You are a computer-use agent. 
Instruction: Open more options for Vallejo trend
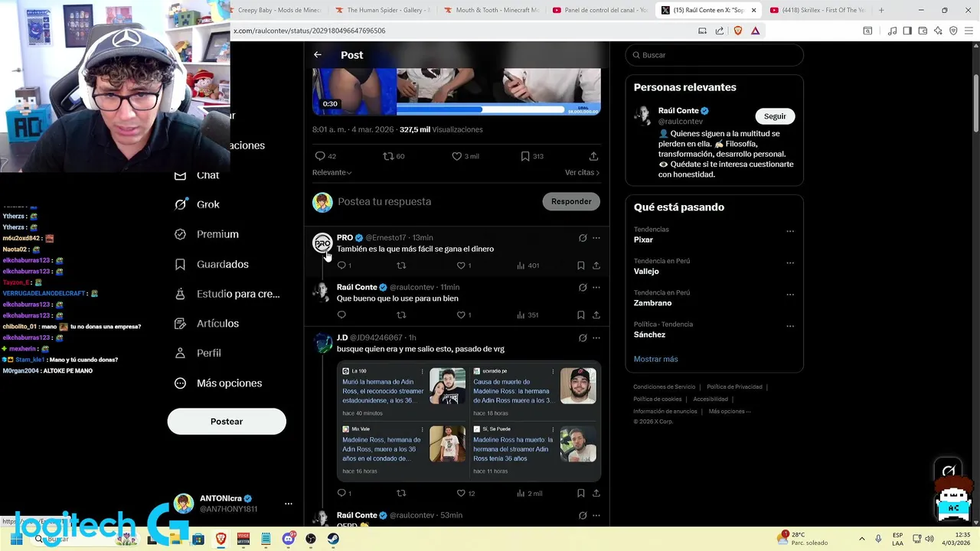tap(790, 262)
